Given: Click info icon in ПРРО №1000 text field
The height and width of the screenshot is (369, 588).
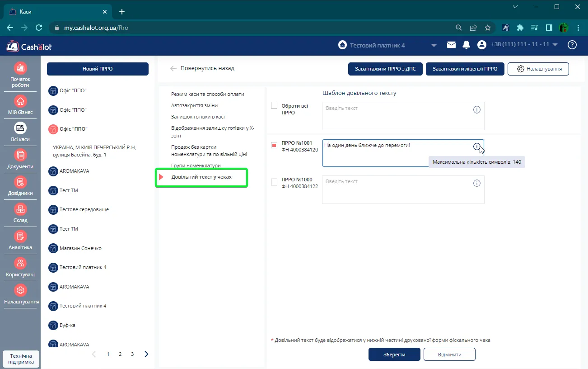Looking at the screenshot, I should pyautogui.click(x=476, y=183).
